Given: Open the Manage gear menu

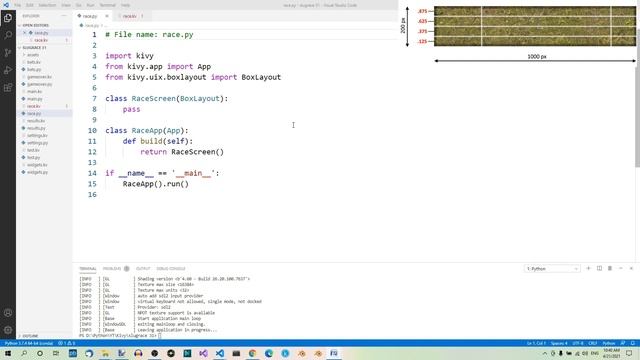Looking at the screenshot, I should [8, 330].
